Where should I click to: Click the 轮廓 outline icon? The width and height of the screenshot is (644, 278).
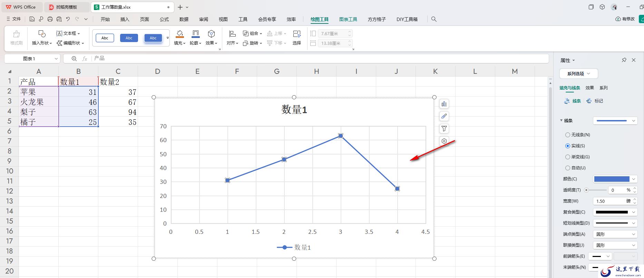tap(195, 34)
